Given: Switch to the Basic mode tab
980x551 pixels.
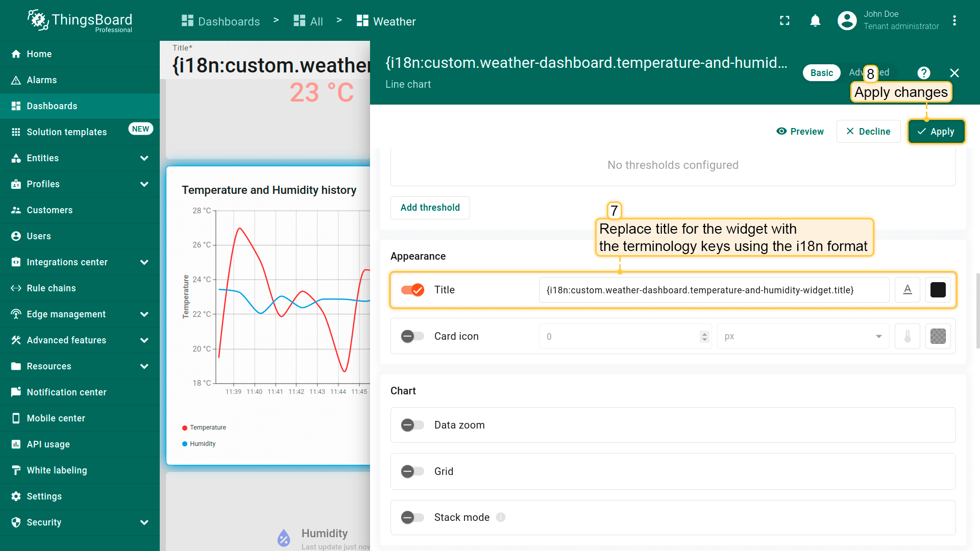Looking at the screenshot, I should click(x=821, y=73).
